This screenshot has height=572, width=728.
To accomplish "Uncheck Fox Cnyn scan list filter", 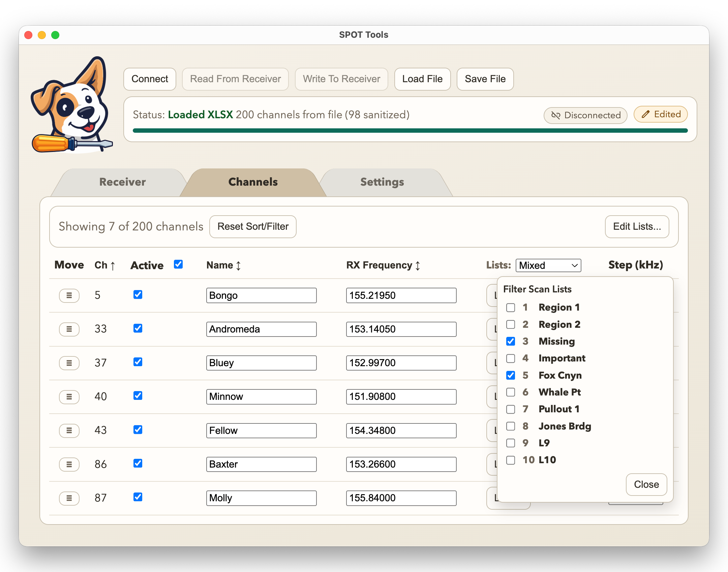I will click(511, 375).
